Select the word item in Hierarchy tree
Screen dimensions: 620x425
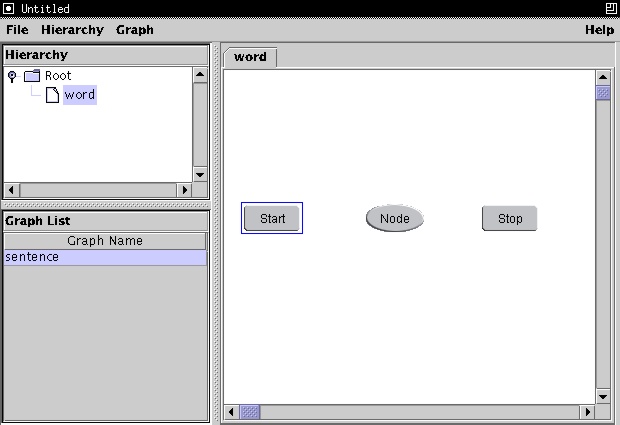79,95
